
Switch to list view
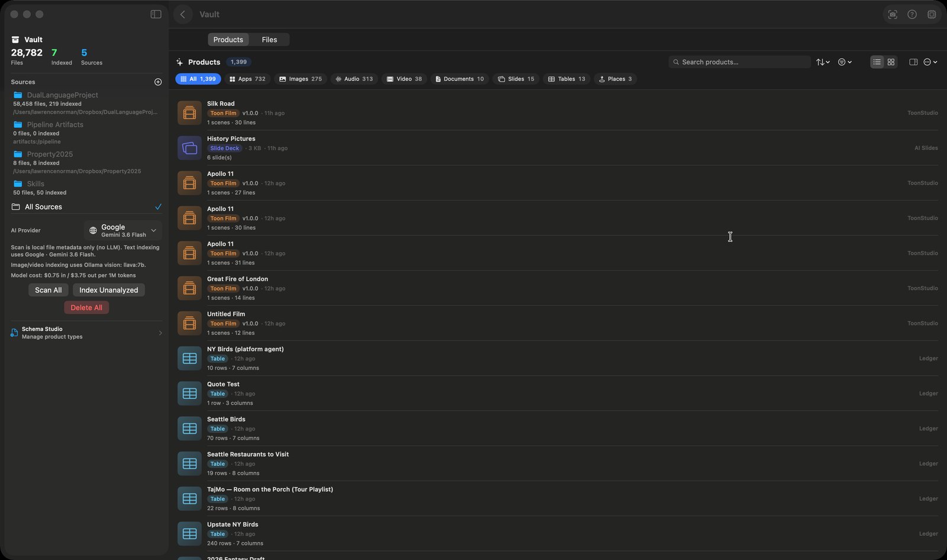[x=877, y=62]
